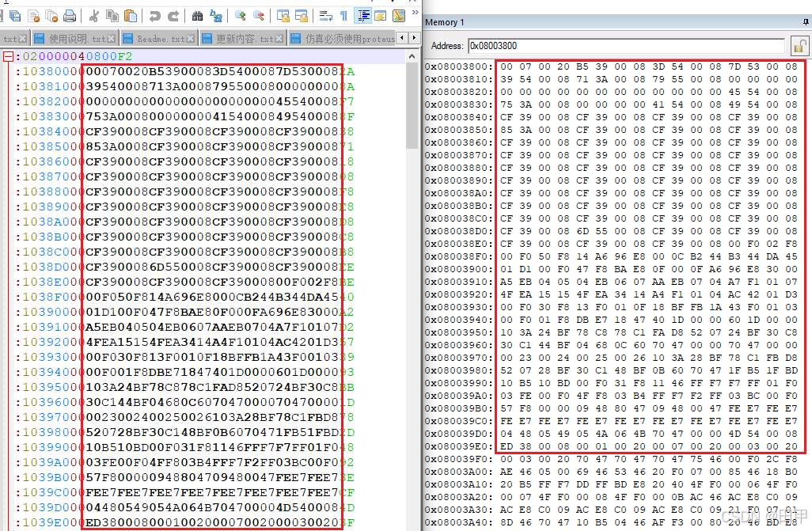This screenshot has width=812, height=531.
Task: Click memory address 0x080039F0 row label
Action: point(459,459)
